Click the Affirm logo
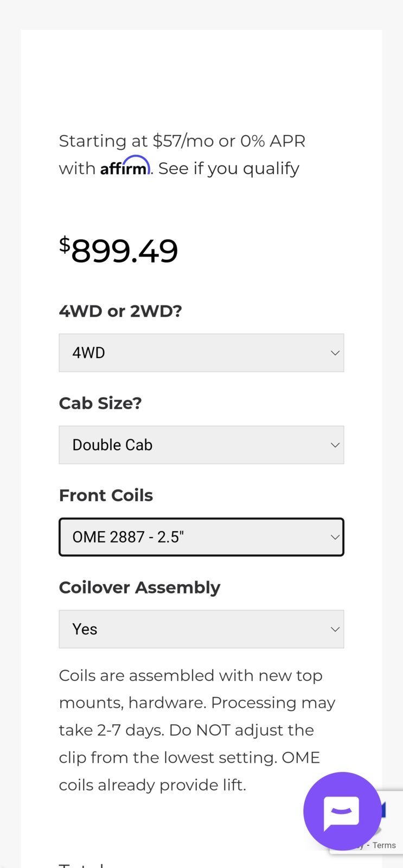This screenshot has height=868, width=403. [x=125, y=166]
